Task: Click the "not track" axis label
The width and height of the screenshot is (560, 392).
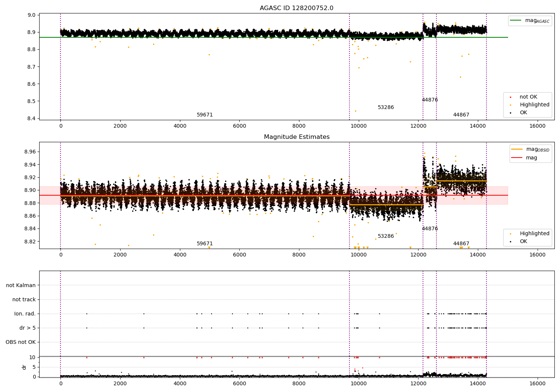Action: 24,300
